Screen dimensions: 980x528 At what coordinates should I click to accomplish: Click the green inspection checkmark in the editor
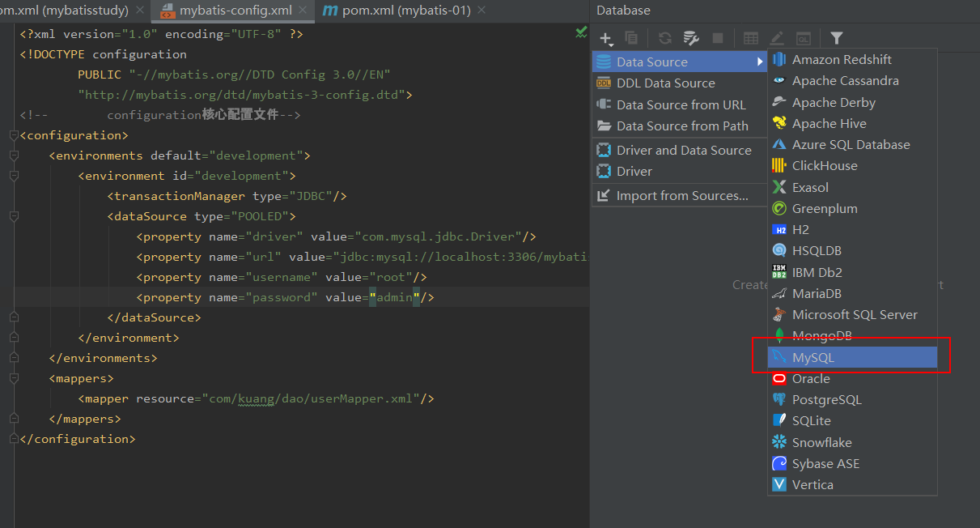coord(581,32)
